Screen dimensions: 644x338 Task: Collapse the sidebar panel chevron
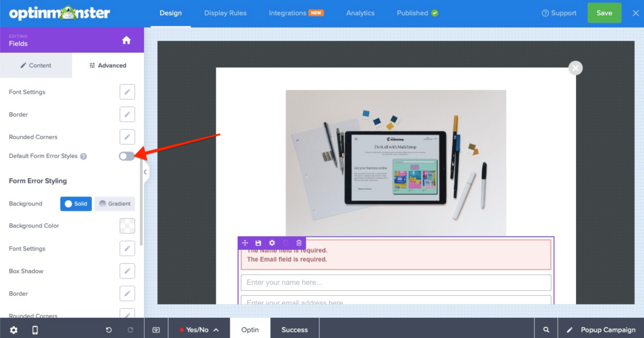point(145,172)
